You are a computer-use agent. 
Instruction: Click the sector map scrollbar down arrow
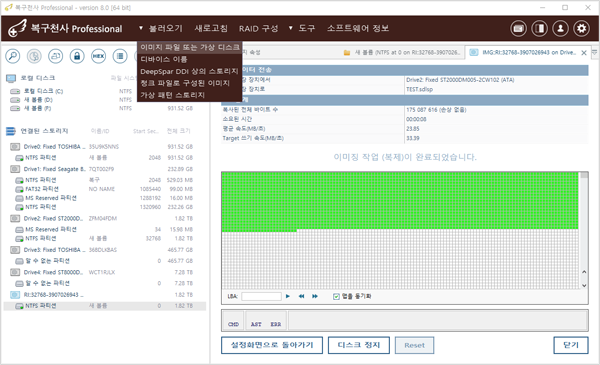coord(584,285)
